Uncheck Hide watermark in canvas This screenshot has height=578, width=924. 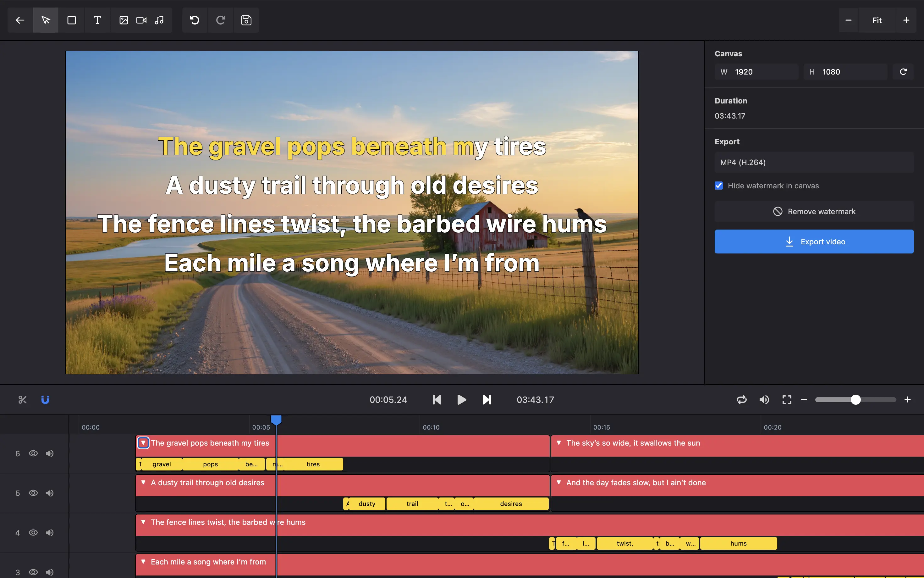(719, 186)
